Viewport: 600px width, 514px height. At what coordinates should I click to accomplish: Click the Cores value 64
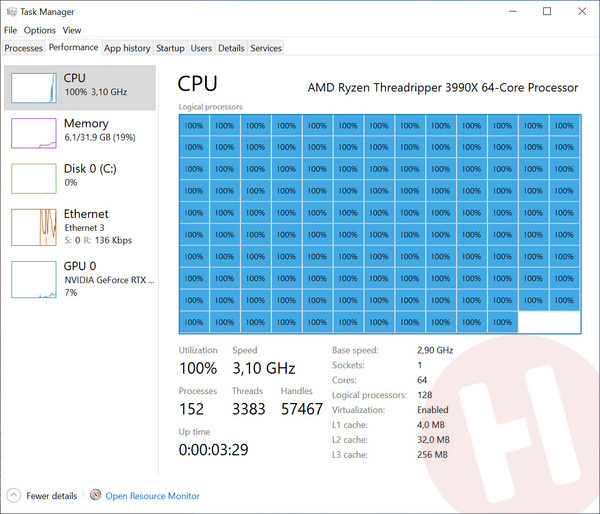point(422,380)
